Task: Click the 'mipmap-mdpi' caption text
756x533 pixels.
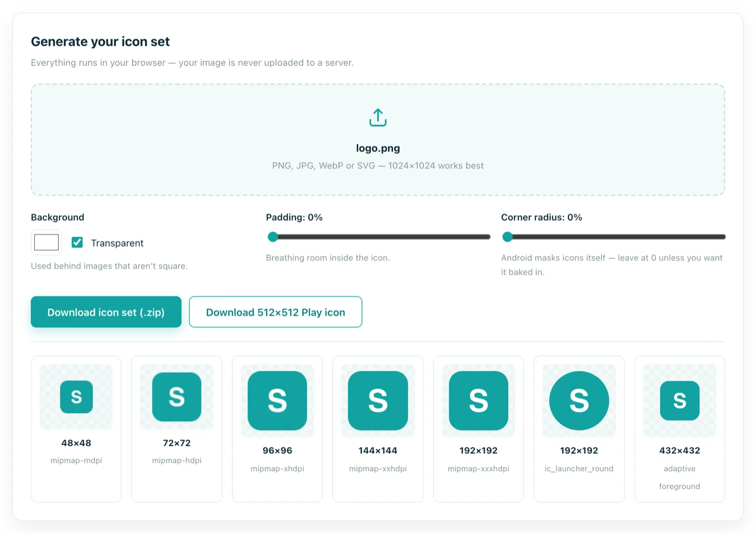Action: (76, 460)
